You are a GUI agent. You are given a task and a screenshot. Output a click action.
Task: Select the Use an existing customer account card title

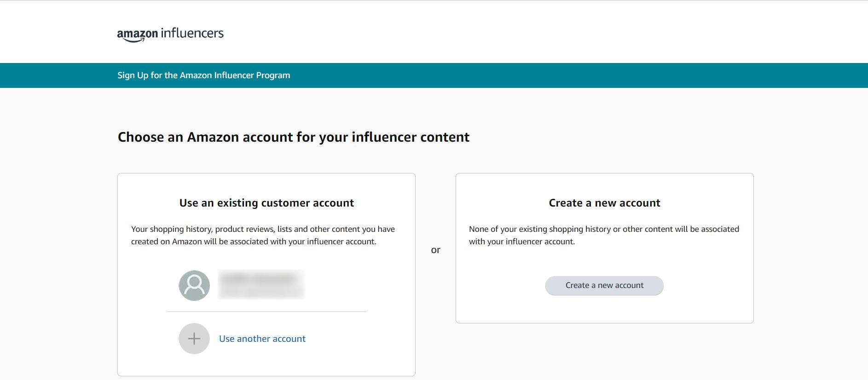(x=266, y=202)
